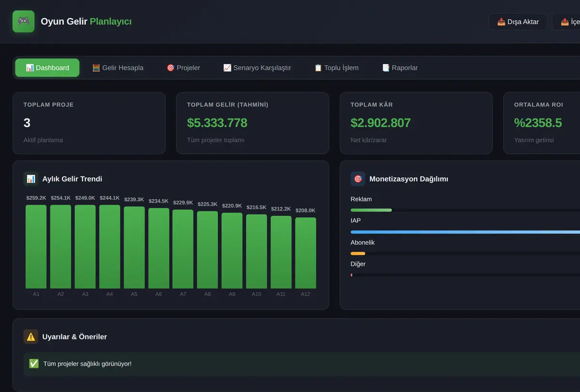Click the target icon beside Monetizasyon Dağılımı
Image resolution: width=580 pixels, height=392 pixels.
tap(358, 179)
